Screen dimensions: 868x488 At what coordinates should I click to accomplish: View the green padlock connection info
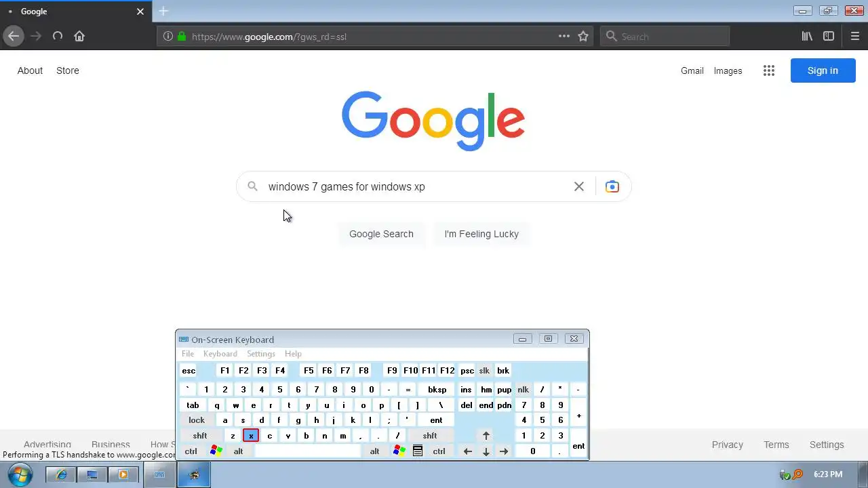(181, 37)
